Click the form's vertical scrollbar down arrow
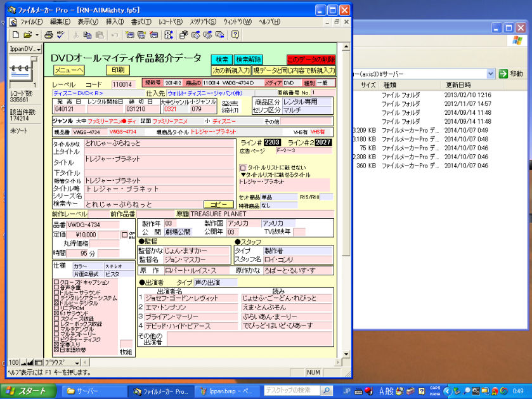Image resolution: width=532 pixels, height=399 pixels. click(346, 354)
